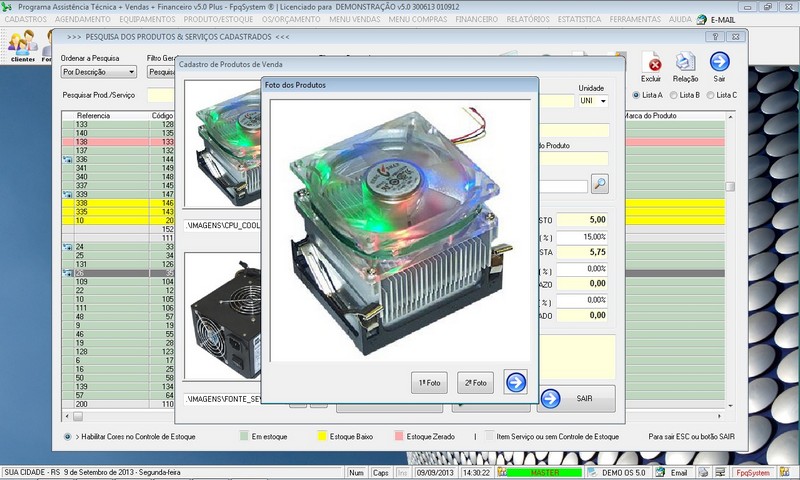The width and height of the screenshot is (800, 480).
Task: Click the Email icon in status bar
Action: click(x=660, y=472)
